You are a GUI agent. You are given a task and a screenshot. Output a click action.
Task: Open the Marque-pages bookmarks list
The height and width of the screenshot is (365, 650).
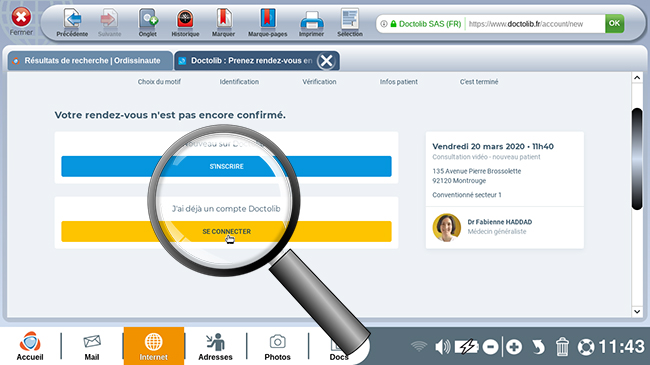267,23
